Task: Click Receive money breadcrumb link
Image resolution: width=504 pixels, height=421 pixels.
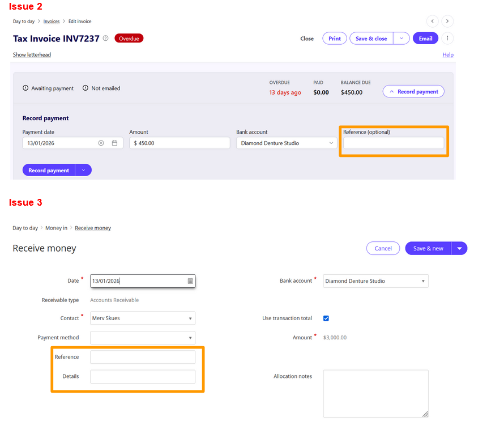Action: click(93, 228)
